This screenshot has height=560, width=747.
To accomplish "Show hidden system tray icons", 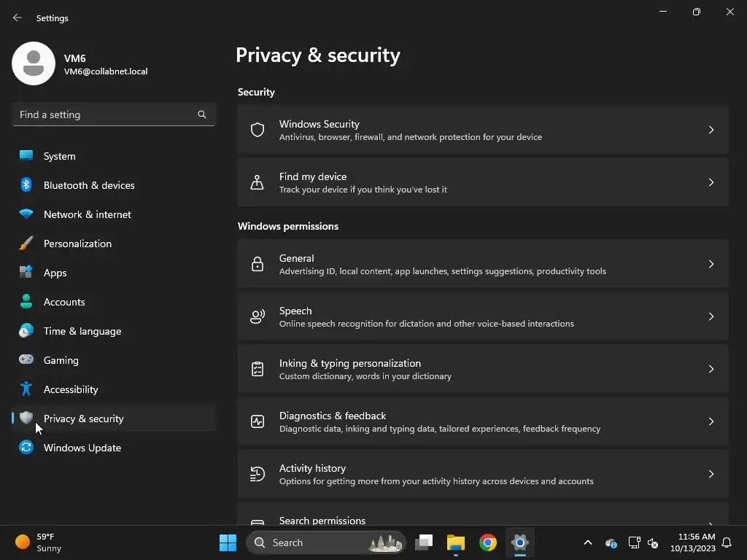I will [x=588, y=542].
